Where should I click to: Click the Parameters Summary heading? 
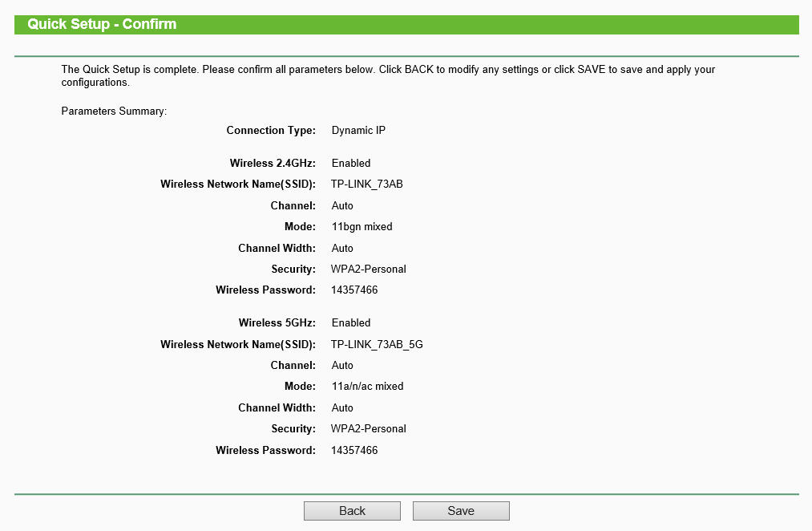pyautogui.click(x=114, y=111)
